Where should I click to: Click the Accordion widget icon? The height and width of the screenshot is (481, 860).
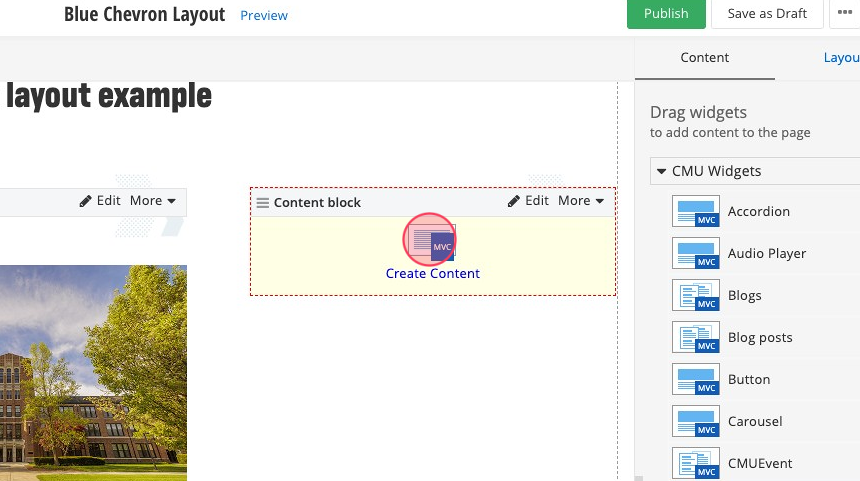697,212
